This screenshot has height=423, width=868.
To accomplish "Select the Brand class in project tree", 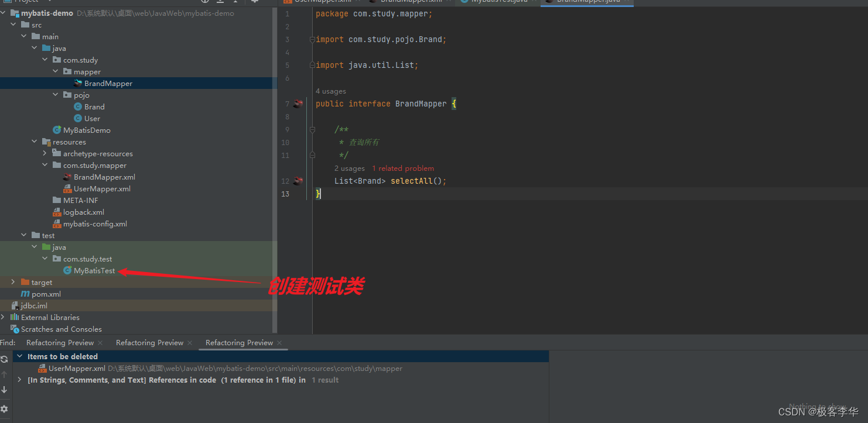I will point(94,106).
